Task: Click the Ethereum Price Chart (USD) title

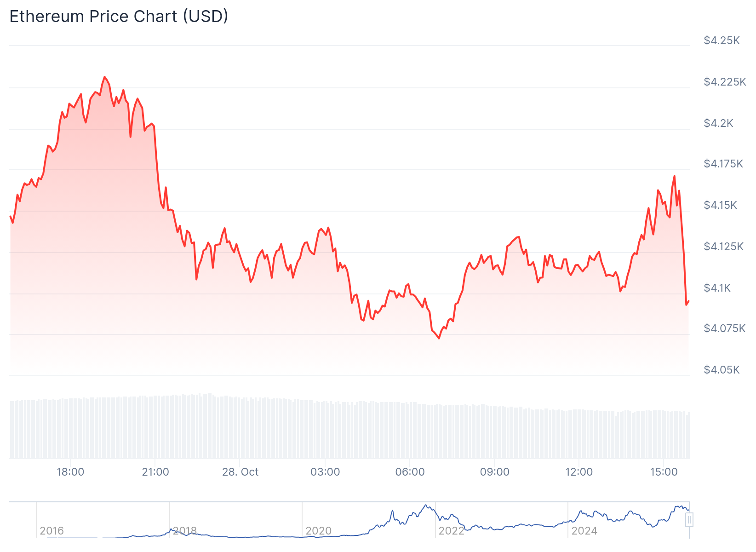Action: point(119,17)
